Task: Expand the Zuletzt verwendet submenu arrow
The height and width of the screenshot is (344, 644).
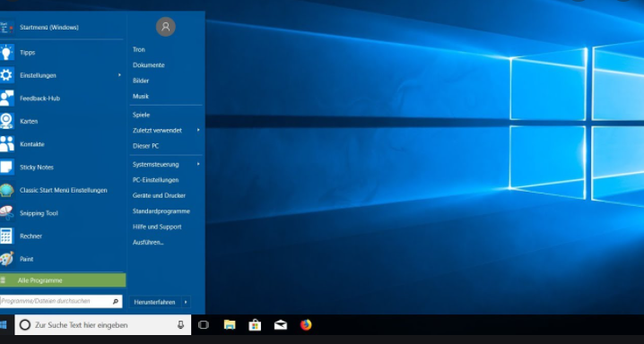Action: tap(198, 130)
